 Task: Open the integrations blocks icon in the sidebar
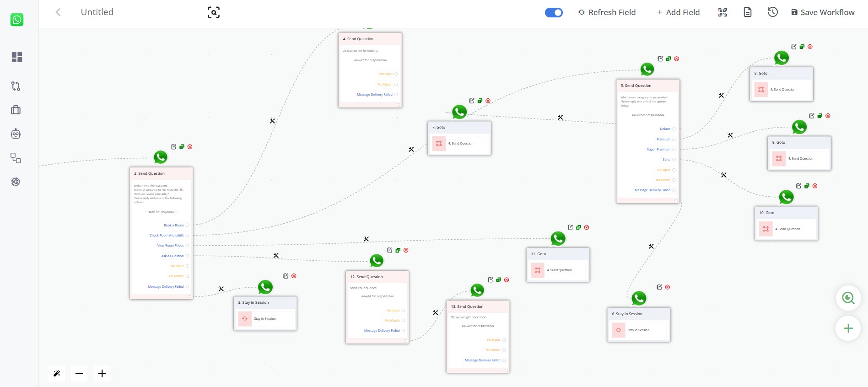click(x=16, y=158)
